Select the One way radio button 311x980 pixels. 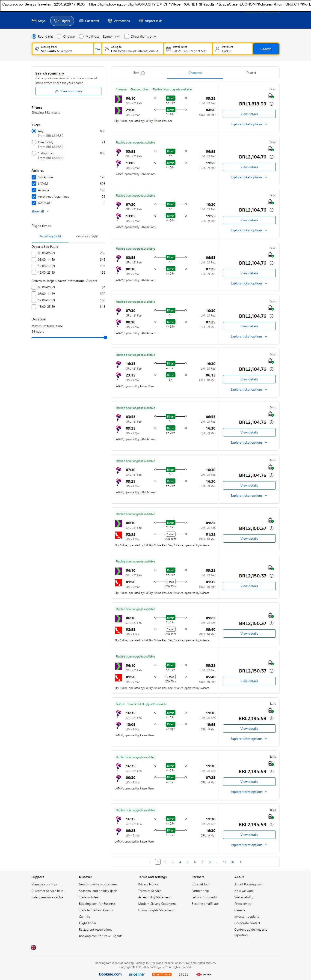click(x=59, y=36)
